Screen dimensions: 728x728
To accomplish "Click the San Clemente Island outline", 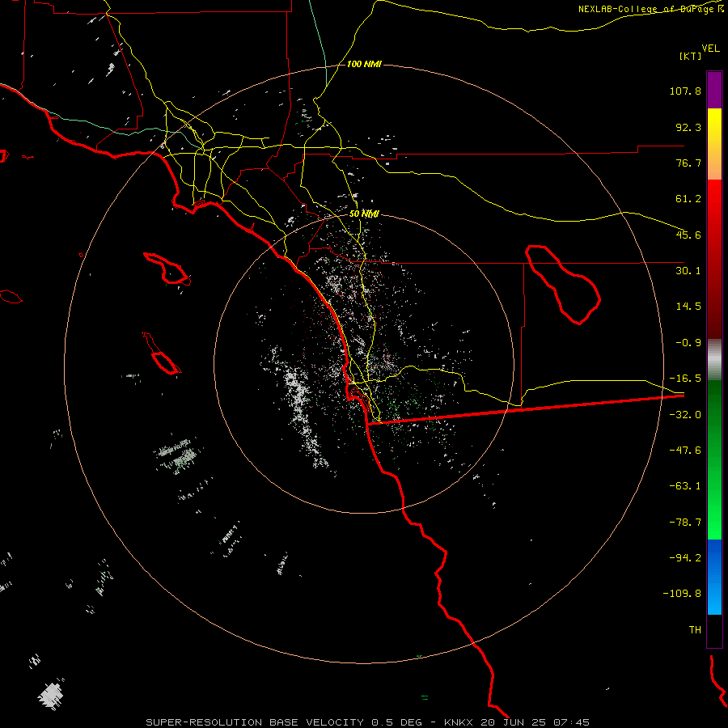I will 161,354.
